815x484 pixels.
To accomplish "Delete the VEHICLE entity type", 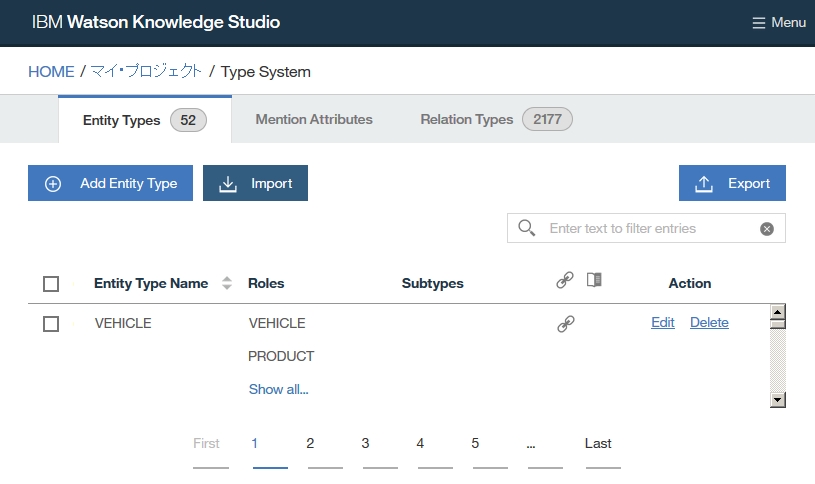I will point(709,322).
